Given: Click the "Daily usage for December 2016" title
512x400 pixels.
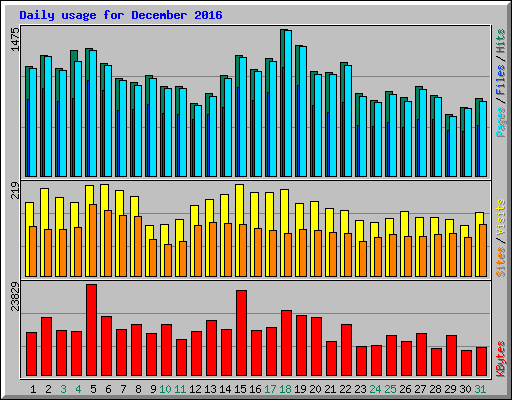Looking at the screenshot, I should tap(121, 15).
